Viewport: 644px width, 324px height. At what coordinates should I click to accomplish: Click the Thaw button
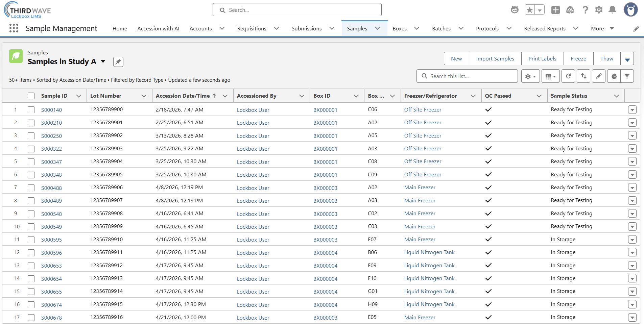(607, 59)
